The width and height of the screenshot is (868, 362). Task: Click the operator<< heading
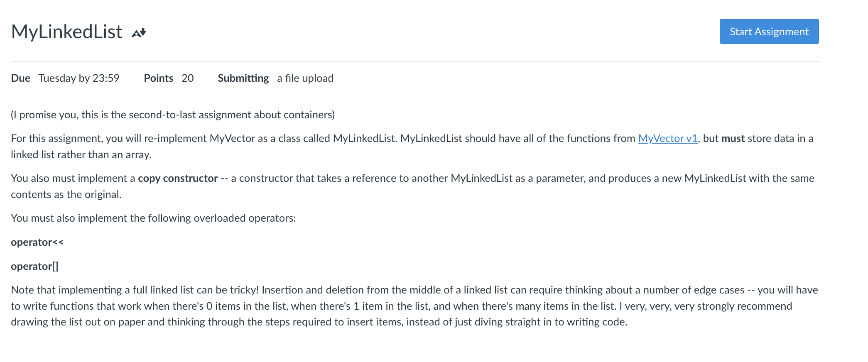point(37,242)
